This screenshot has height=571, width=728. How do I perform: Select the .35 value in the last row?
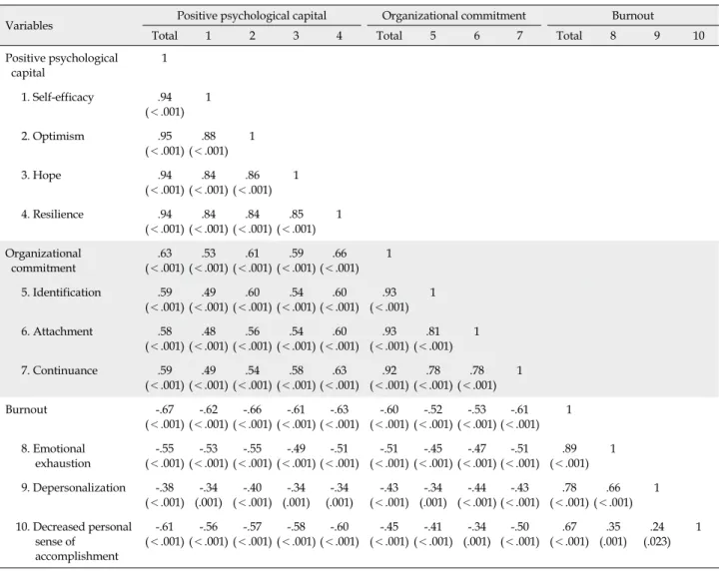[x=613, y=527]
